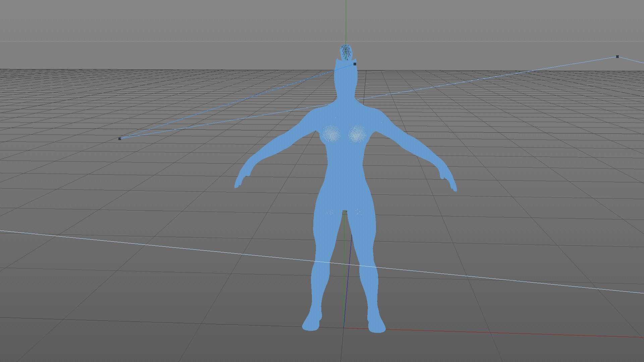Screen dimensions: 644x362
Task: Select the spline point at far upper right
Action: click(618, 57)
